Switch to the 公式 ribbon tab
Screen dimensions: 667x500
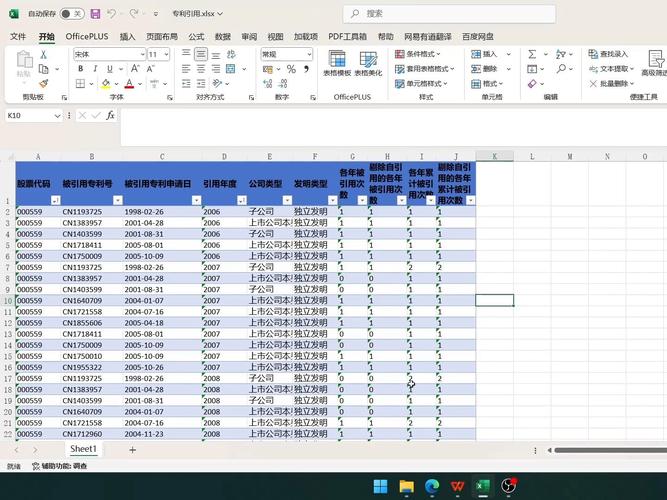[x=196, y=36]
